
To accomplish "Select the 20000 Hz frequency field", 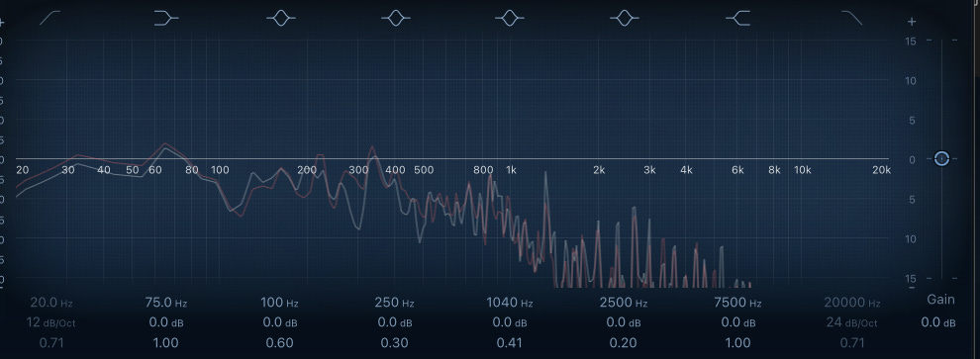I will coord(852,303).
